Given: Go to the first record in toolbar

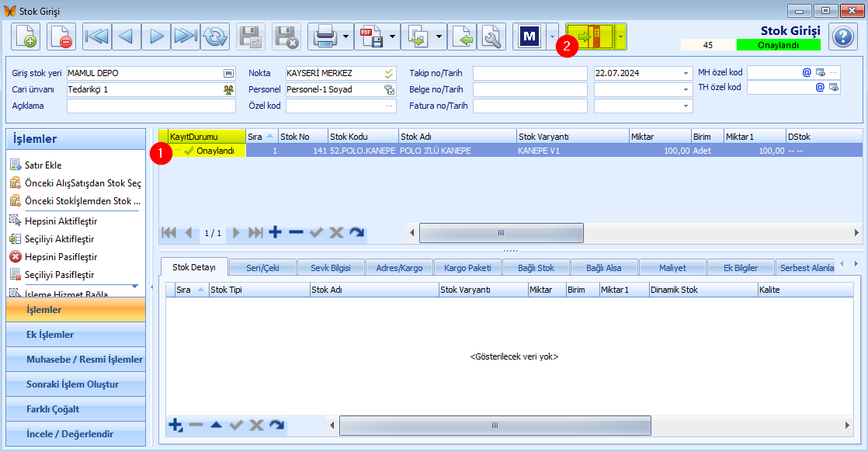Looking at the screenshot, I should 97,37.
